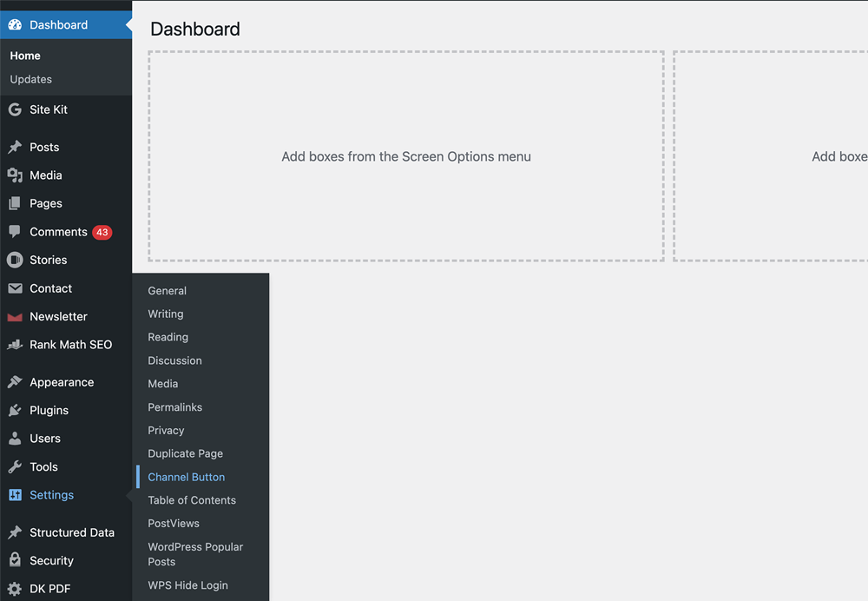Viewport: 868px width, 601px height.
Task: Open Dashboard in the sidebar
Action: (x=59, y=25)
